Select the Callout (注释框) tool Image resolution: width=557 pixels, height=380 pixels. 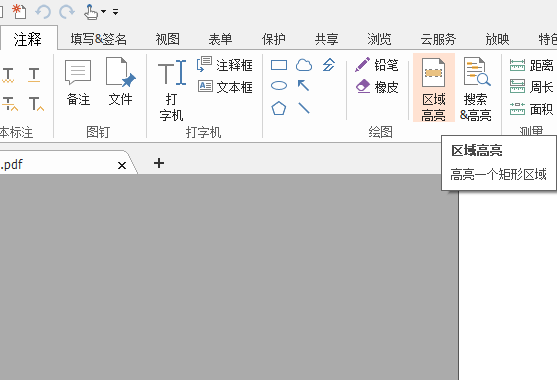[225, 65]
